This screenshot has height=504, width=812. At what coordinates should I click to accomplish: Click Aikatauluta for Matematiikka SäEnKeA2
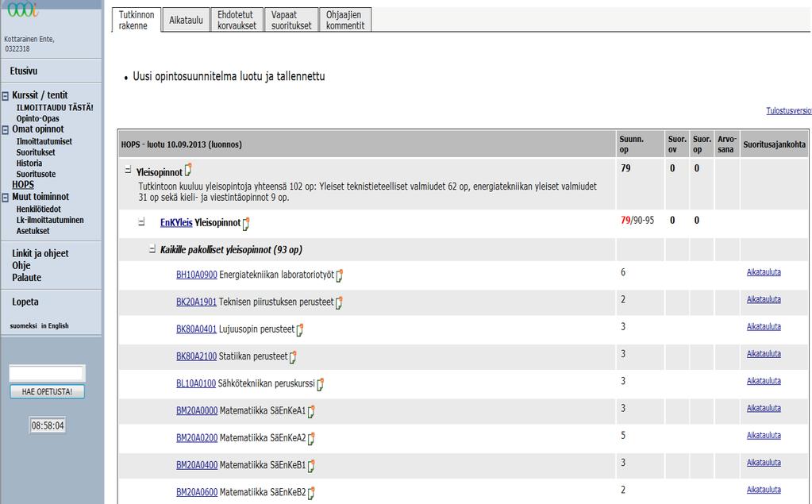click(x=764, y=435)
